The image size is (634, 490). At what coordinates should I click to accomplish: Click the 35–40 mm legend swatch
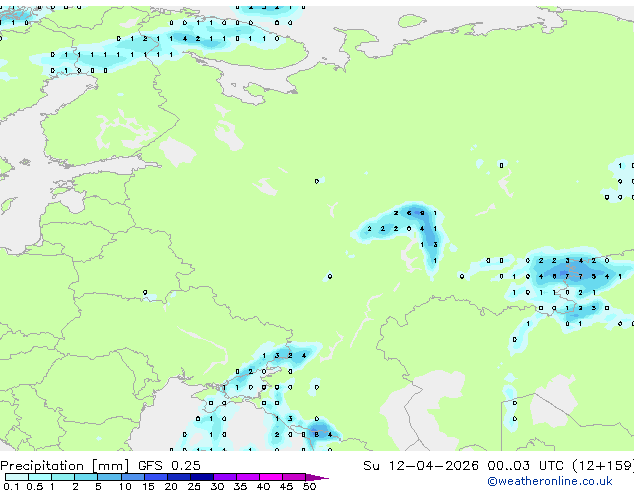248,477
